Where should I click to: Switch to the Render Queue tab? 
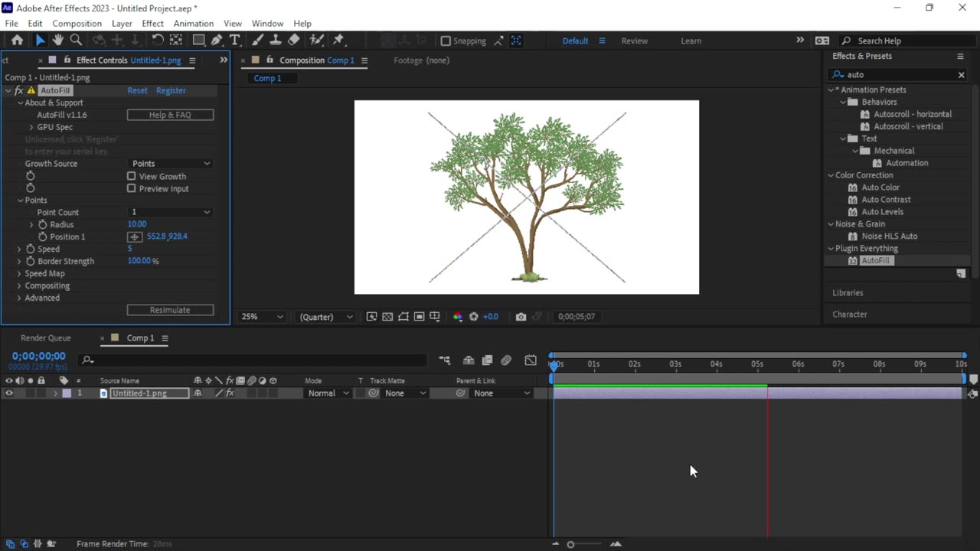click(46, 338)
